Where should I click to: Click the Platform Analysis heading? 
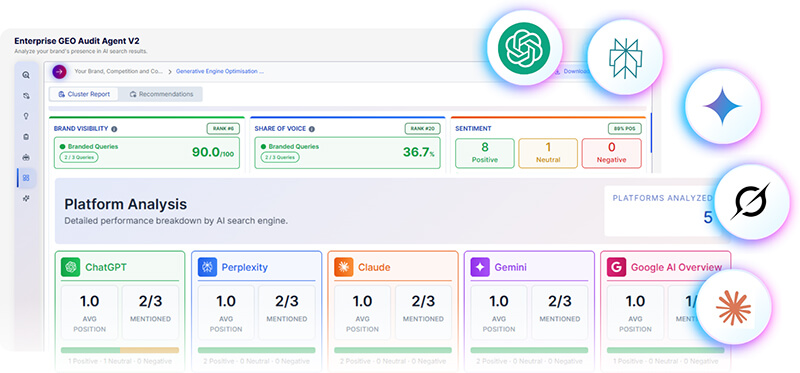pyautogui.click(x=126, y=204)
